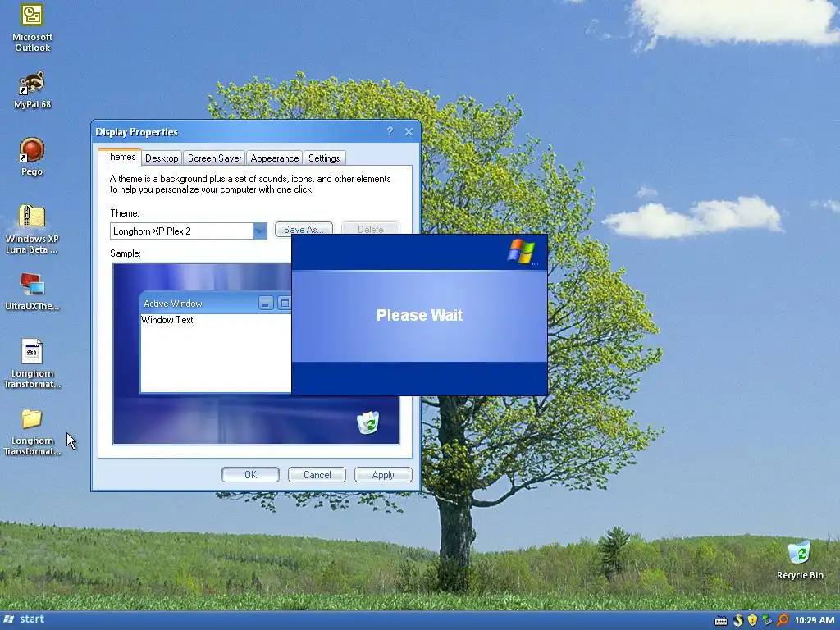Click the Please Wait message text

pos(419,315)
